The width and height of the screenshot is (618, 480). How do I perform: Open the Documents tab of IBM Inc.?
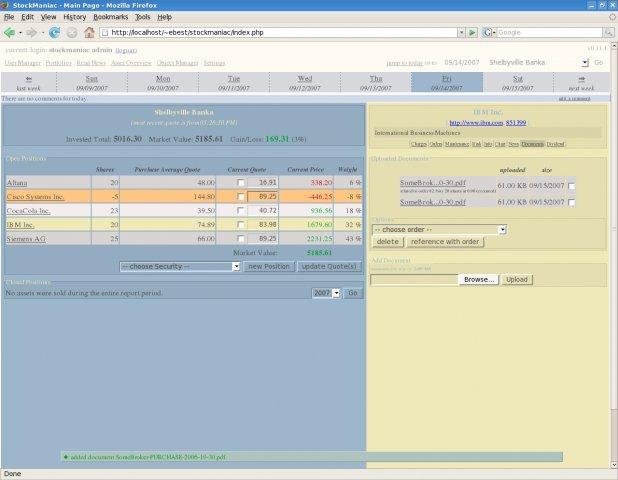point(532,144)
